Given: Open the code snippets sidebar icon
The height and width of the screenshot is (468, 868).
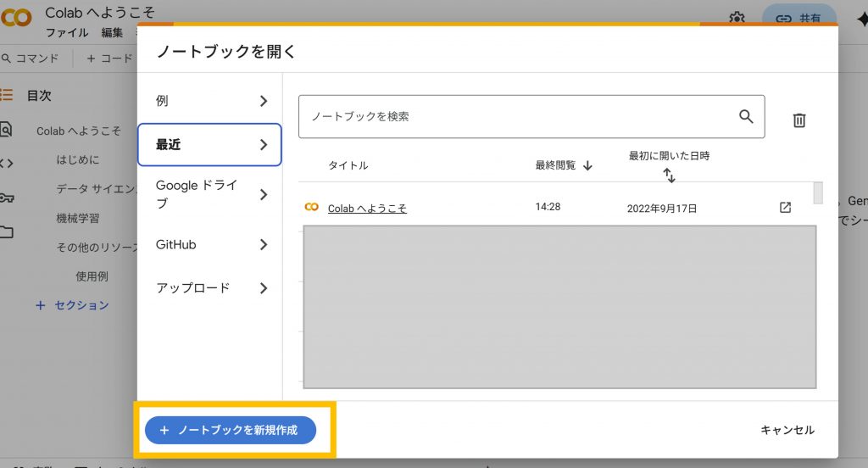Looking at the screenshot, I should coord(6,164).
